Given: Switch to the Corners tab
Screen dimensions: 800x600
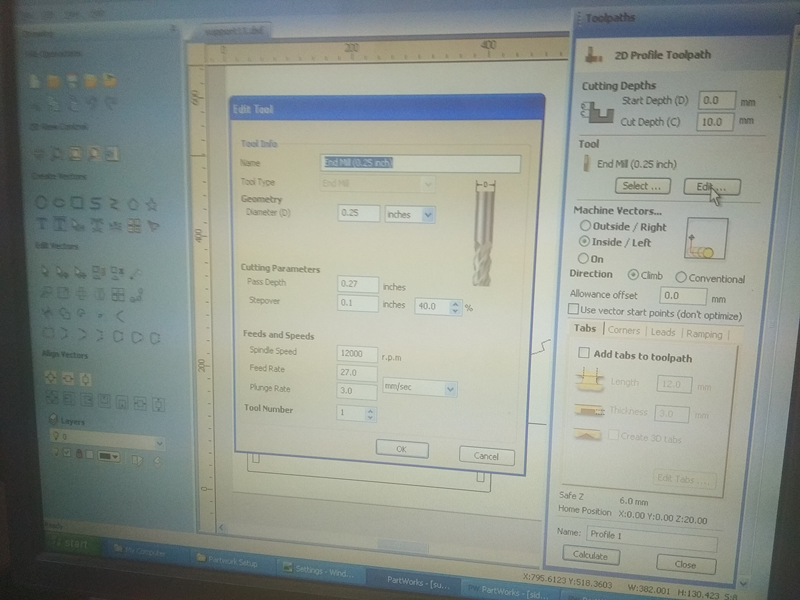Looking at the screenshot, I should [623, 330].
